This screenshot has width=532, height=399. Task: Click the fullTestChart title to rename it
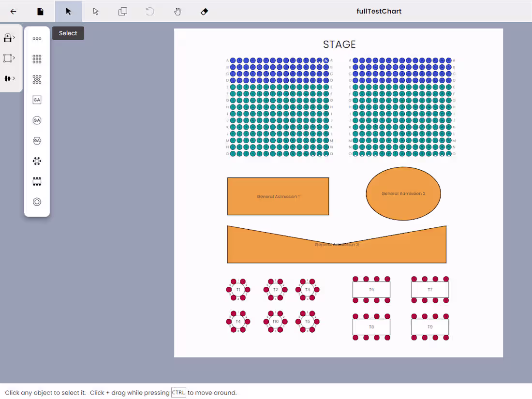tap(379, 11)
